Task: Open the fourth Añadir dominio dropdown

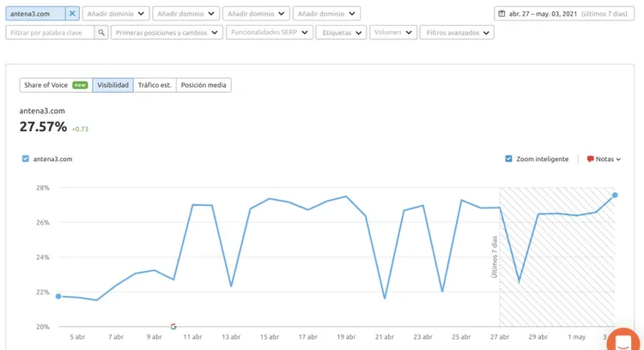Action: 326,14
